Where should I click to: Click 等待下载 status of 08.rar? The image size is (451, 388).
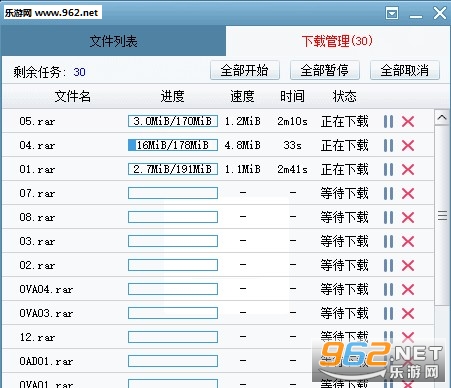click(345, 217)
